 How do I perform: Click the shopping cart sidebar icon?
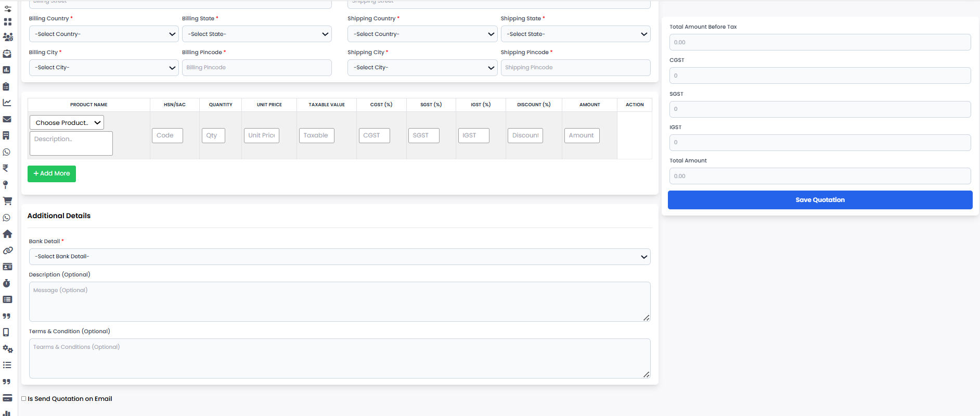pyautogui.click(x=7, y=201)
